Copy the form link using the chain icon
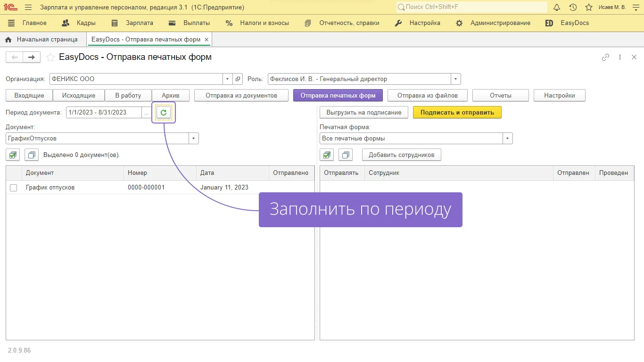Viewport: 644px width, 362px height. coord(605,58)
